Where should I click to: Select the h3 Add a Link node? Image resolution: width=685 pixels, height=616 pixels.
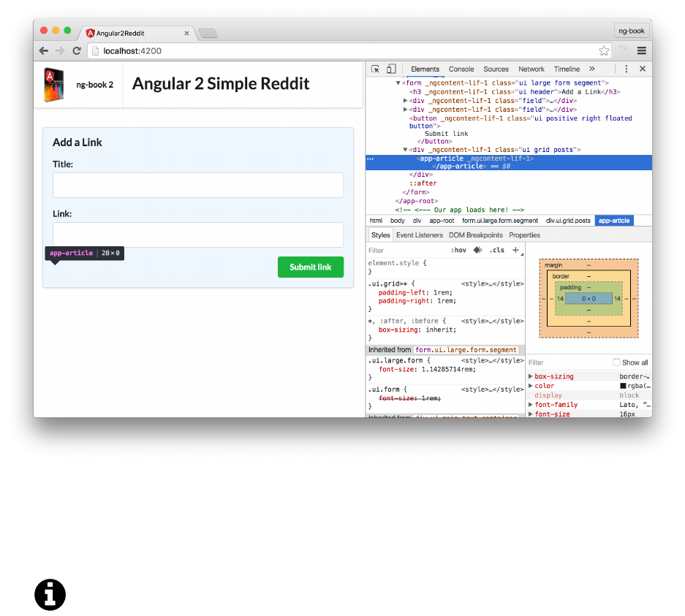[515, 91]
